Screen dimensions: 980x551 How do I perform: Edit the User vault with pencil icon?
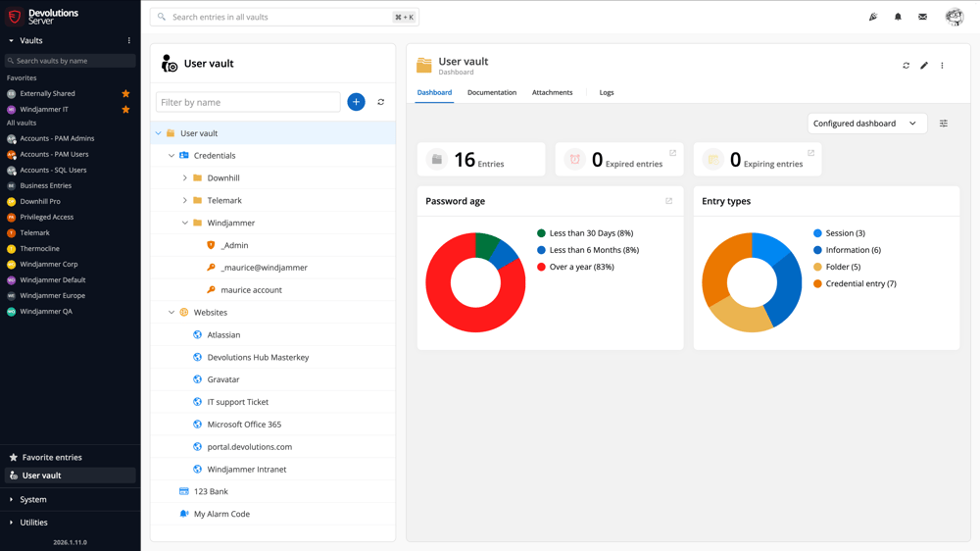click(924, 65)
